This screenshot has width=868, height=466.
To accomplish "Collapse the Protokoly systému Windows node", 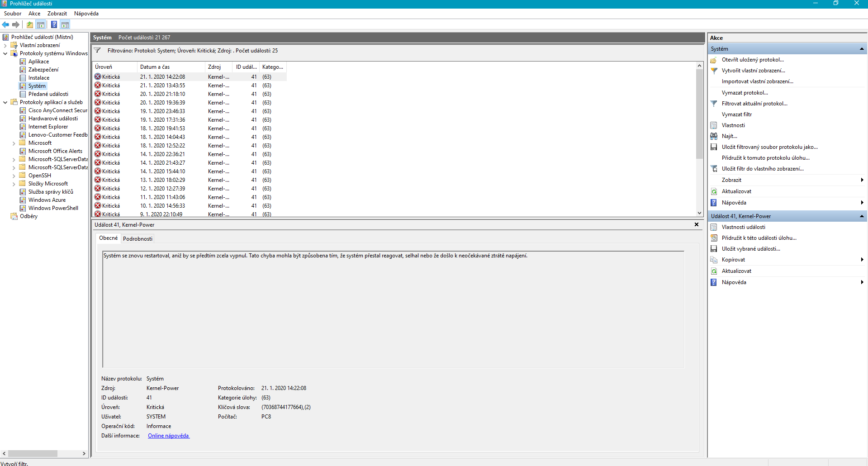I will pyautogui.click(x=5, y=53).
